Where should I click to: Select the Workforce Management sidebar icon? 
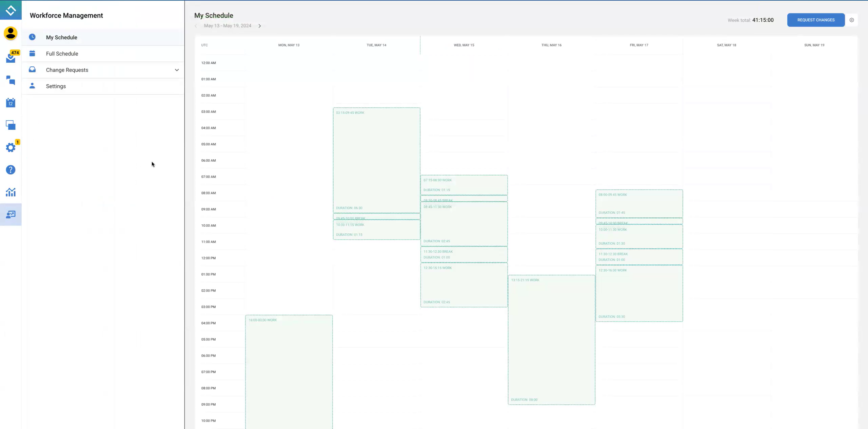[11, 214]
